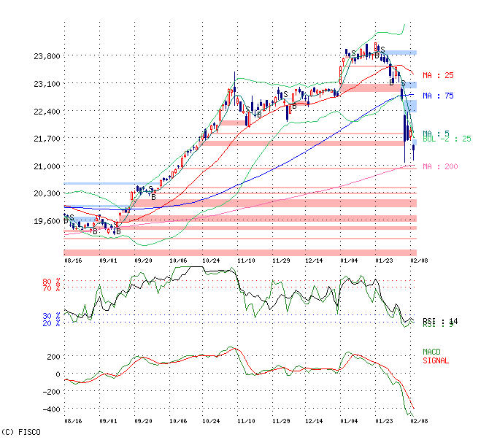Viewport: 489px width, 448px height.
Task: Click the BOL -2 : 25 legend label
Action: click(x=447, y=139)
